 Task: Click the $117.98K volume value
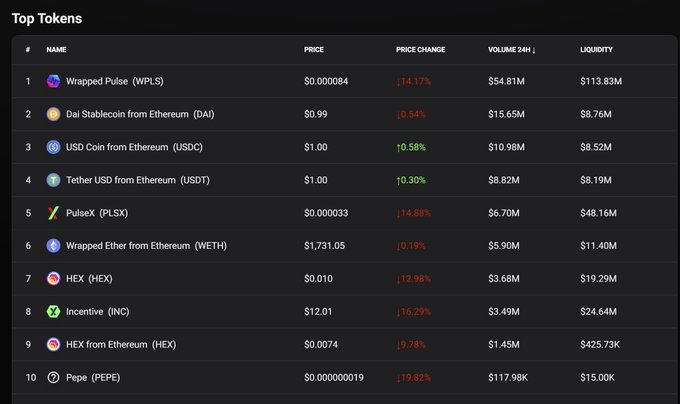coord(508,378)
